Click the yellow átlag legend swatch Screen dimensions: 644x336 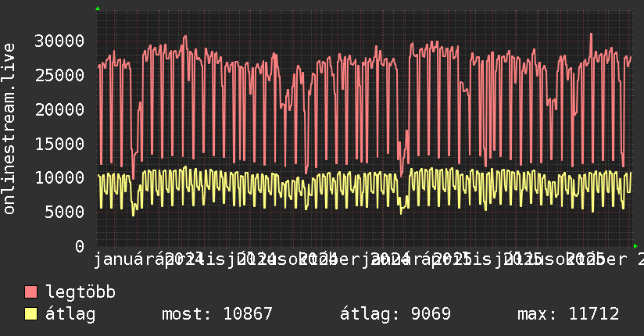coord(31,314)
